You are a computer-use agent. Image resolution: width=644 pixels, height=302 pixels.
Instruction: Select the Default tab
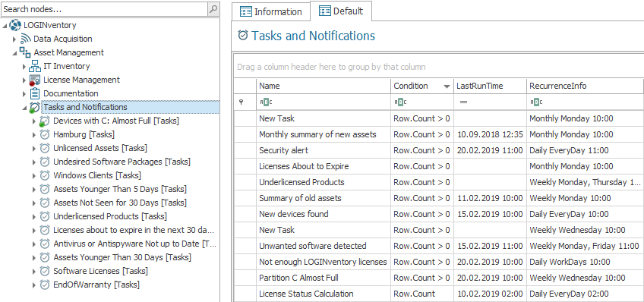coord(341,11)
